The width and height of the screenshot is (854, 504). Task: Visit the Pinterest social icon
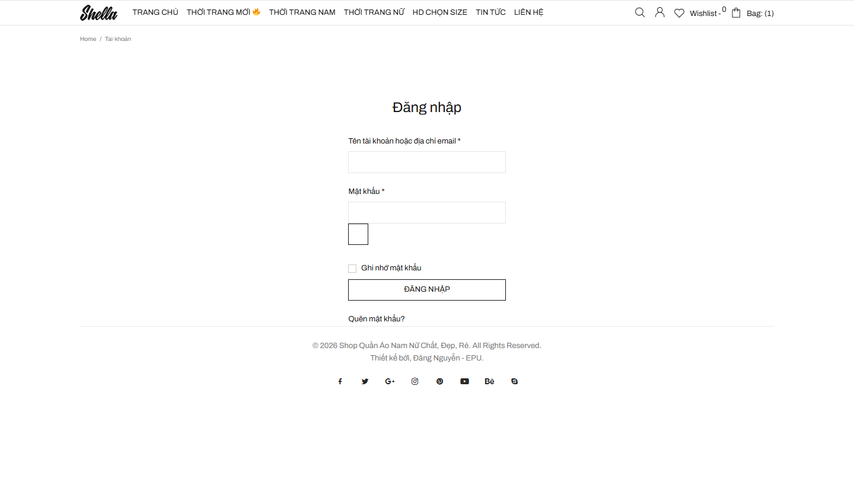click(x=439, y=381)
